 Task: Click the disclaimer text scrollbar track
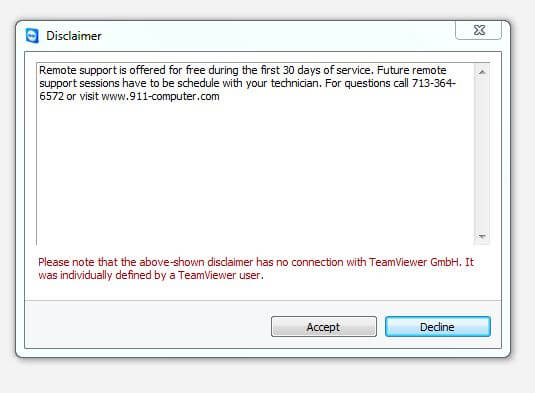pyautogui.click(x=482, y=154)
